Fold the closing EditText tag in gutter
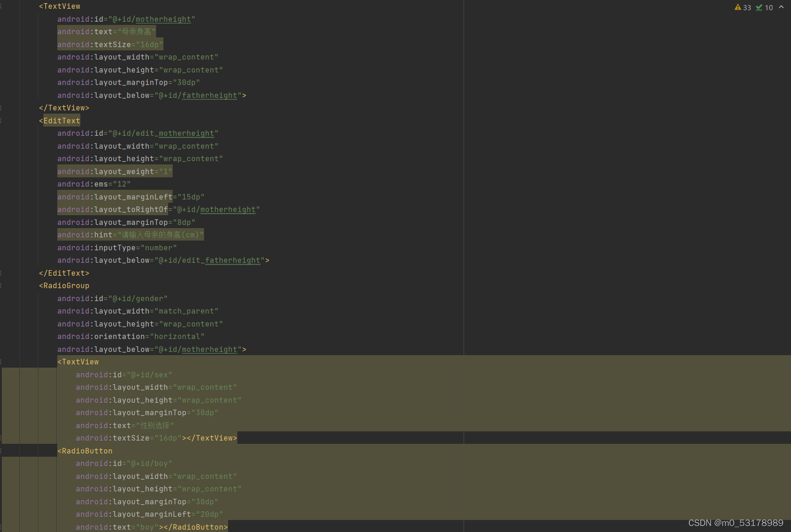 (x=1, y=273)
